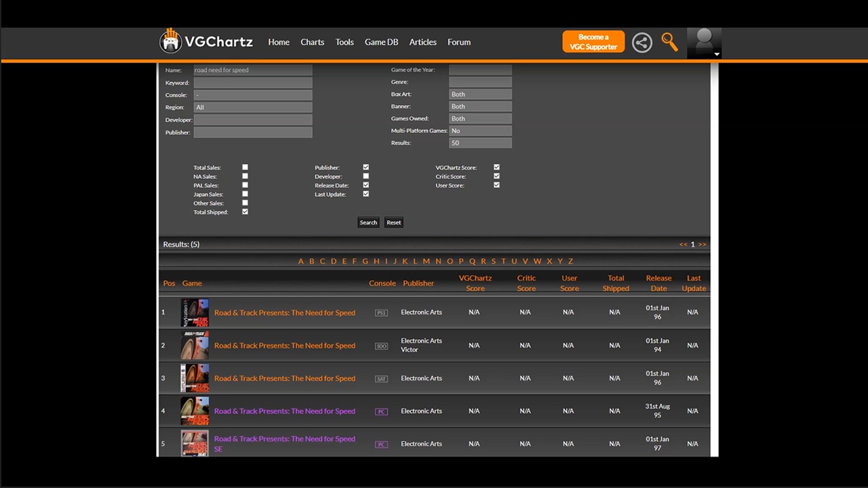Sort by Critic Score column header
Viewport: 868px width, 488px height.
tap(526, 283)
